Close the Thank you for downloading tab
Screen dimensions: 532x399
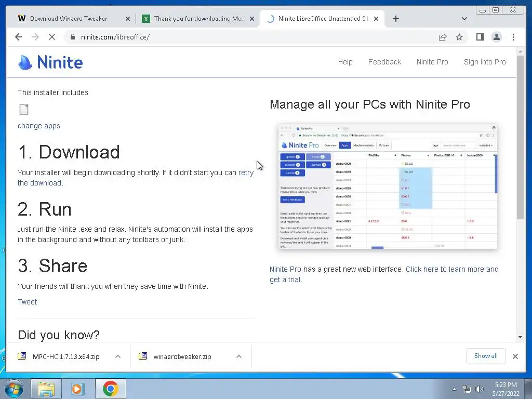[x=252, y=19]
